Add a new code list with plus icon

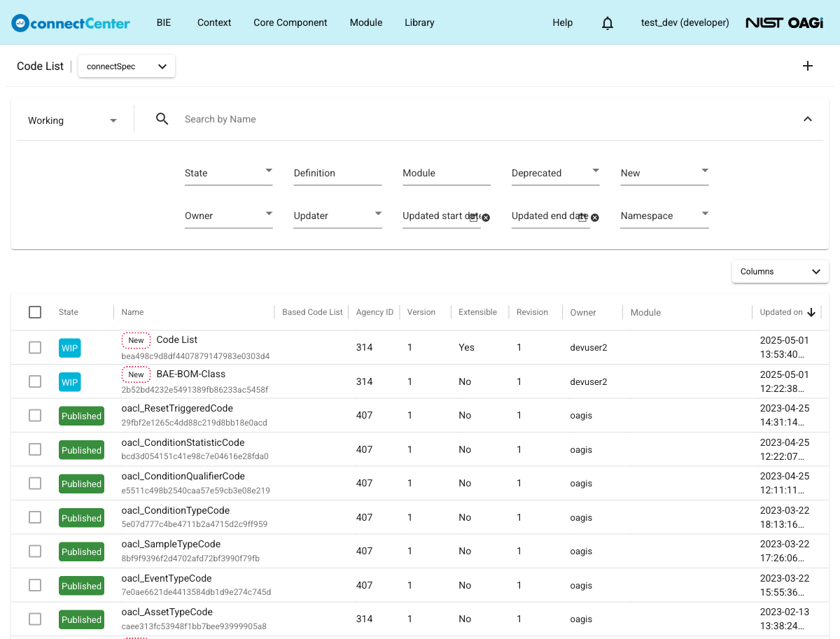[808, 66]
